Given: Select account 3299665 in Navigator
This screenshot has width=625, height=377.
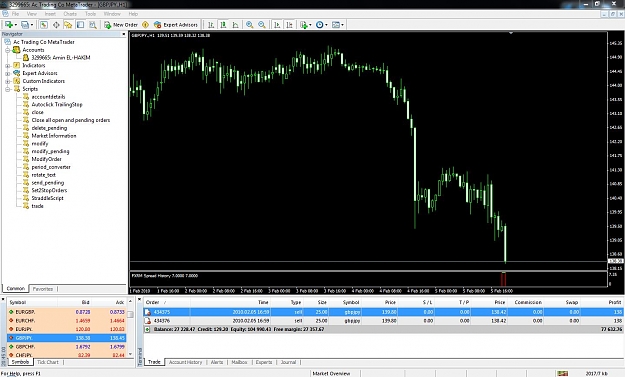Looking at the screenshot, I should tap(61, 58).
